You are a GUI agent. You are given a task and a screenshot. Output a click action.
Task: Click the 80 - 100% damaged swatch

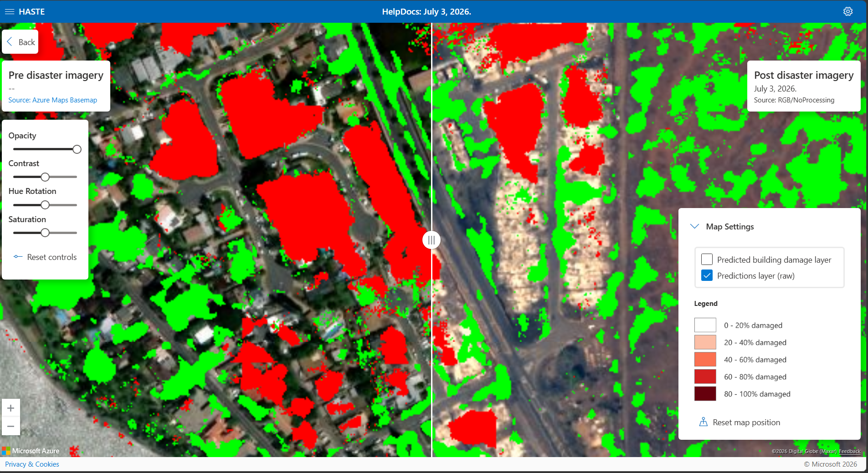coord(705,394)
